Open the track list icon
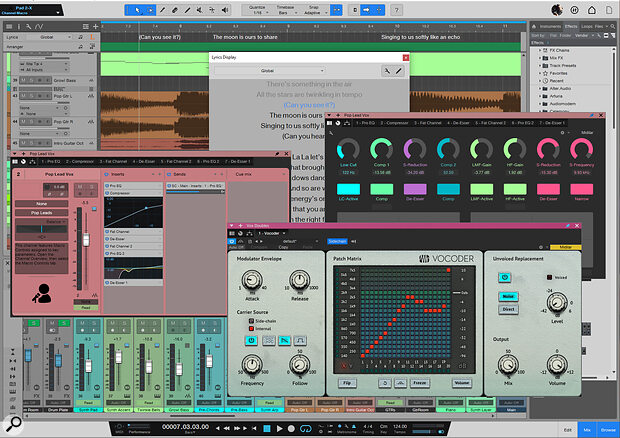620x438 pixels. [x=9, y=26]
